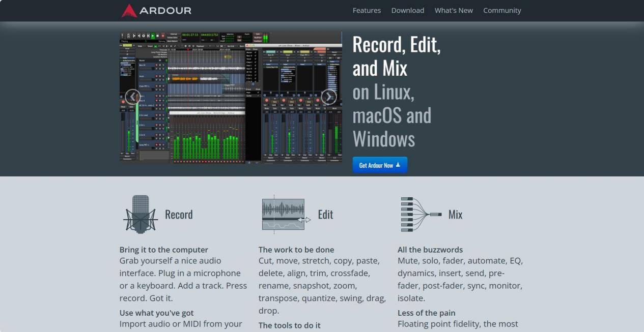Click the "Floating point fidelity, the most" line

(x=458, y=324)
